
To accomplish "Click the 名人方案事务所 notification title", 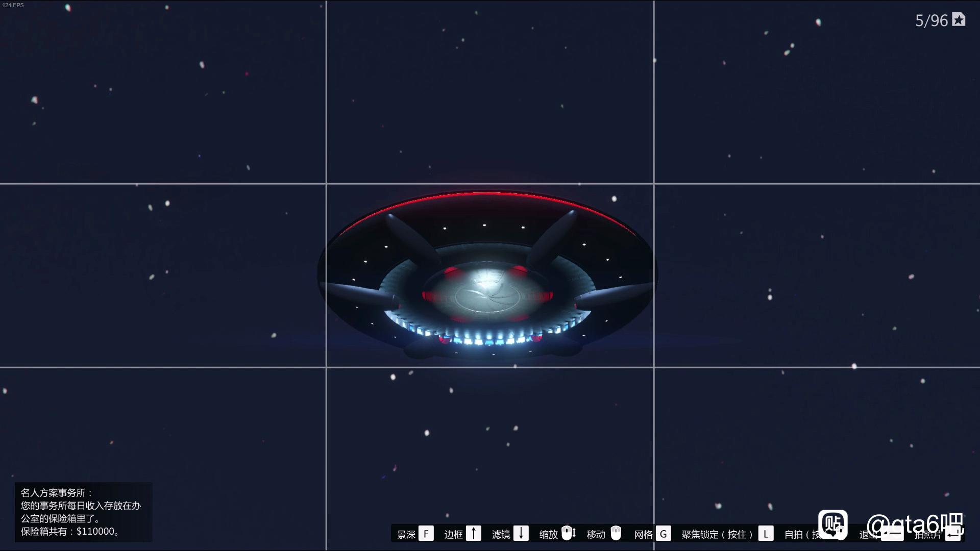I will [x=57, y=492].
